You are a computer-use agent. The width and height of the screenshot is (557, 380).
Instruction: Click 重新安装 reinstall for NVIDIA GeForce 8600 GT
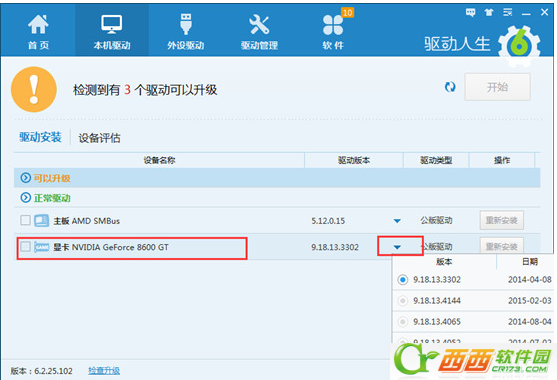(502, 245)
